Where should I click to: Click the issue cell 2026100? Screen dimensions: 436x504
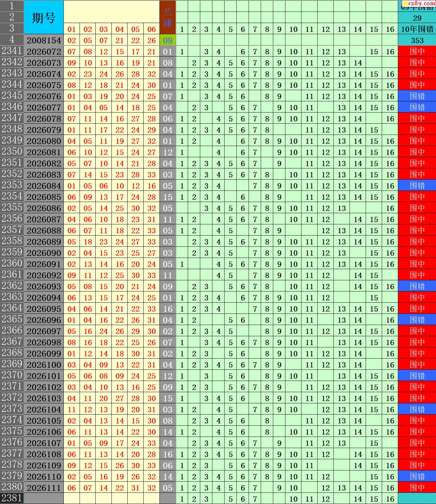44,365
